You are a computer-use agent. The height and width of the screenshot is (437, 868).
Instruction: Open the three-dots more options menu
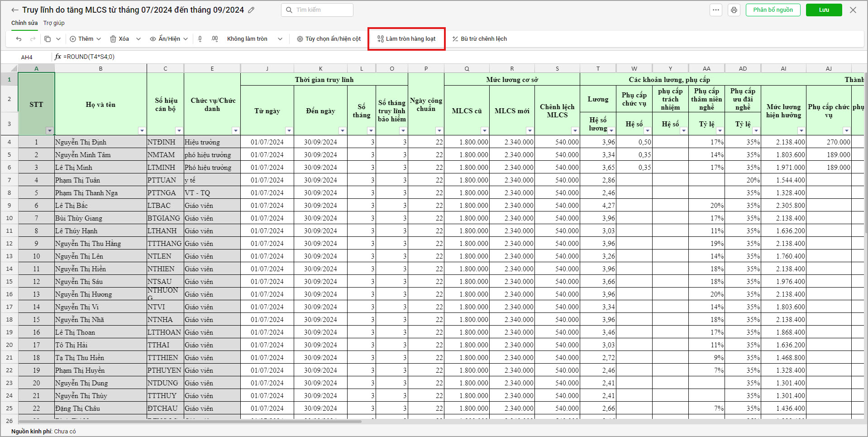[x=716, y=10]
